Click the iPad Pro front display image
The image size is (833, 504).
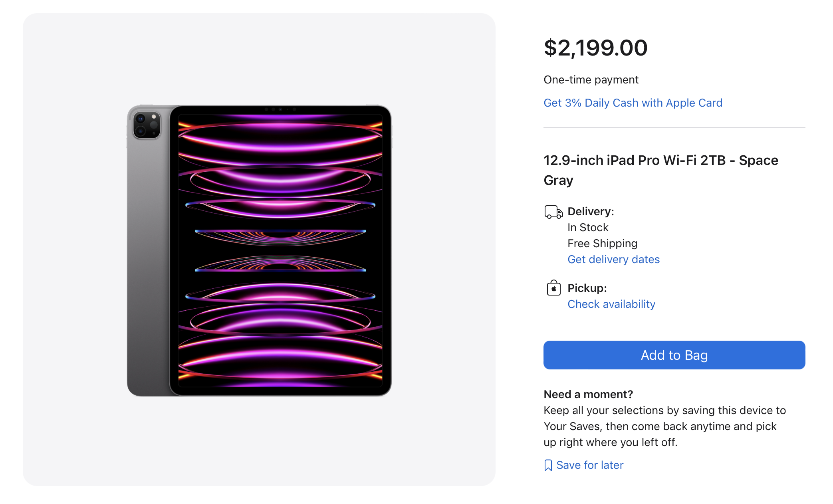click(x=280, y=250)
